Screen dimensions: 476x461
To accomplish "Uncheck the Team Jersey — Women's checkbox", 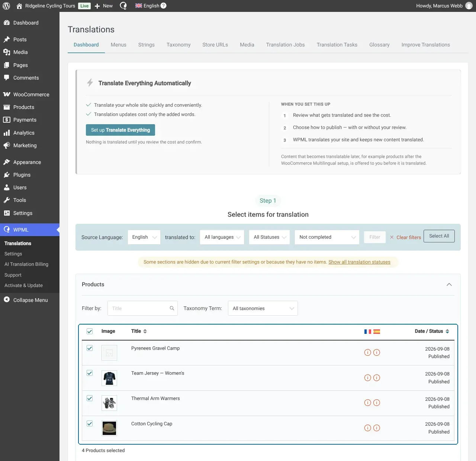I will tap(90, 373).
